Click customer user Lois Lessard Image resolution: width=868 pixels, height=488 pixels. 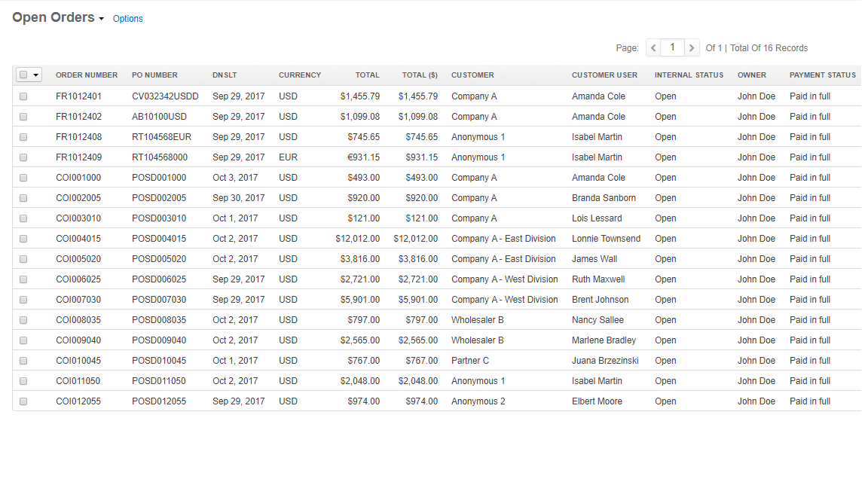tap(597, 218)
